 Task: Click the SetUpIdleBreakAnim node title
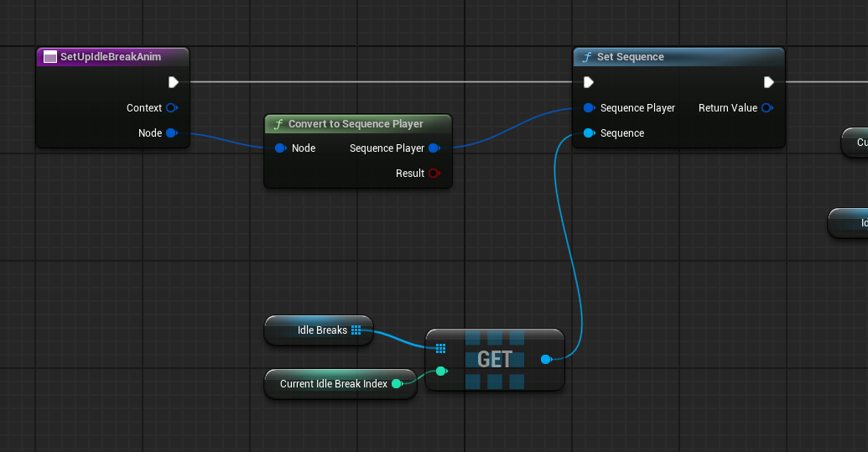[x=111, y=56]
